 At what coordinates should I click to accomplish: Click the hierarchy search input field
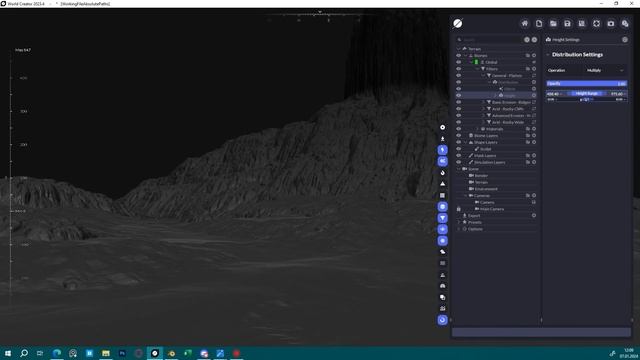pos(492,40)
